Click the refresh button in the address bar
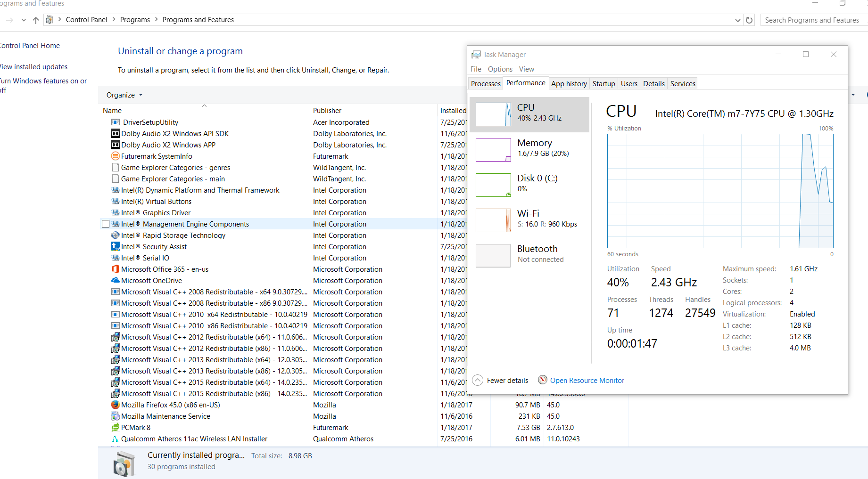This screenshot has height=479, width=868. click(749, 20)
